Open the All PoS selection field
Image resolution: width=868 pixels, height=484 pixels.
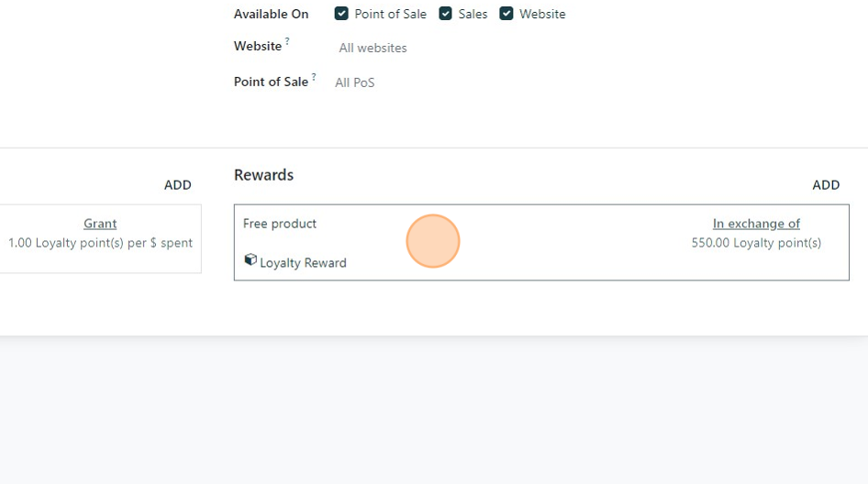click(355, 82)
